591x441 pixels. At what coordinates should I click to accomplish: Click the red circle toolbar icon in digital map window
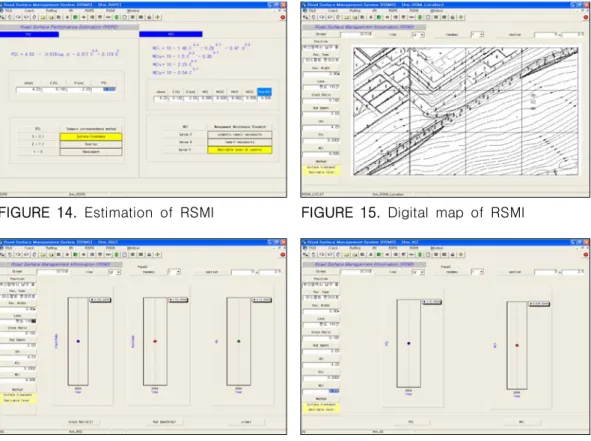coord(586,17)
